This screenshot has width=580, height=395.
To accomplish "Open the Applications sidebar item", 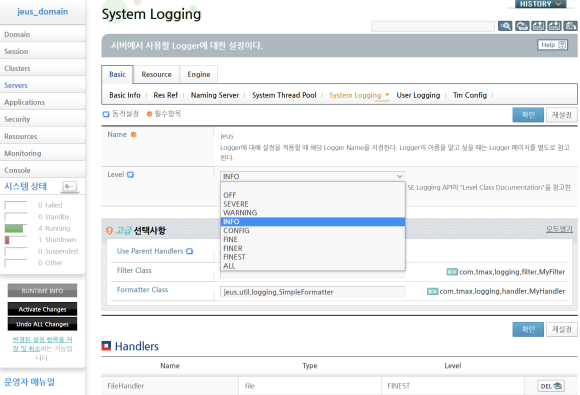I will [43, 102].
